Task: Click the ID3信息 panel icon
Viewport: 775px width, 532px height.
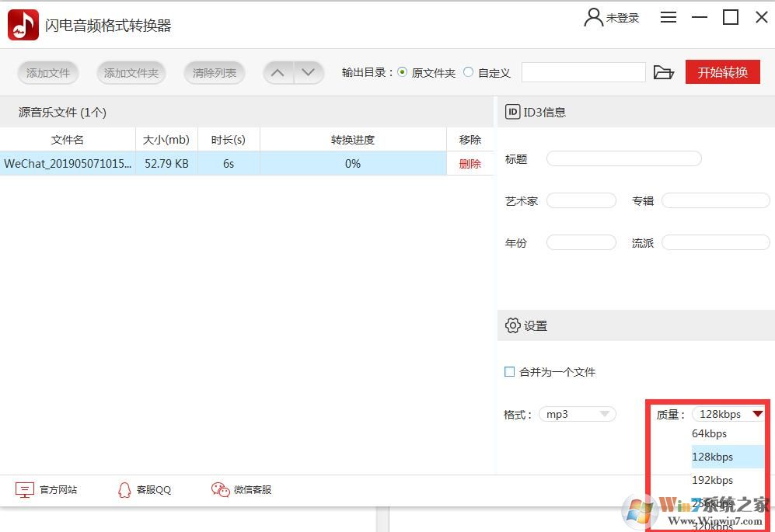Action: (x=513, y=112)
